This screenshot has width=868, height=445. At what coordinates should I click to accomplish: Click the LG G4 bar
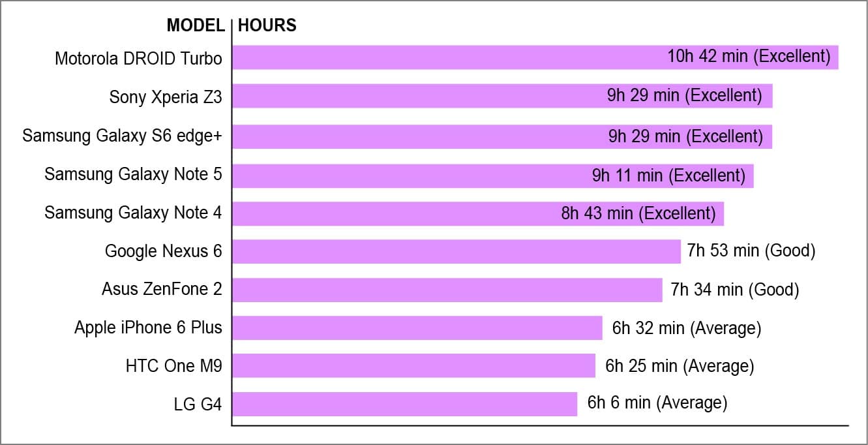pyautogui.click(x=404, y=404)
